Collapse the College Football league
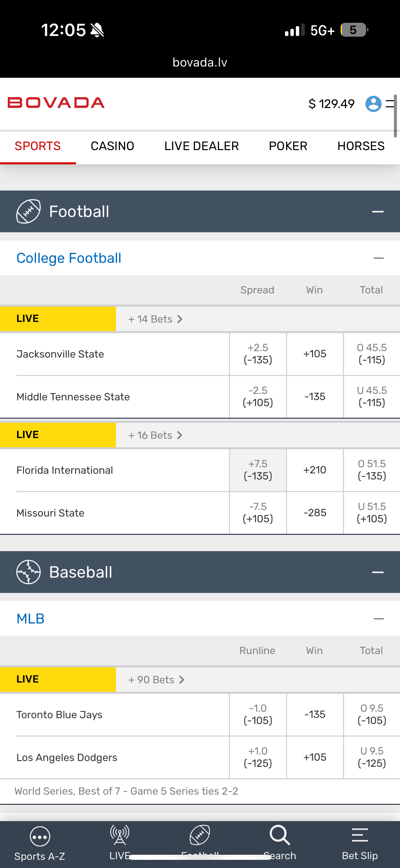The image size is (400, 868). (378, 258)
